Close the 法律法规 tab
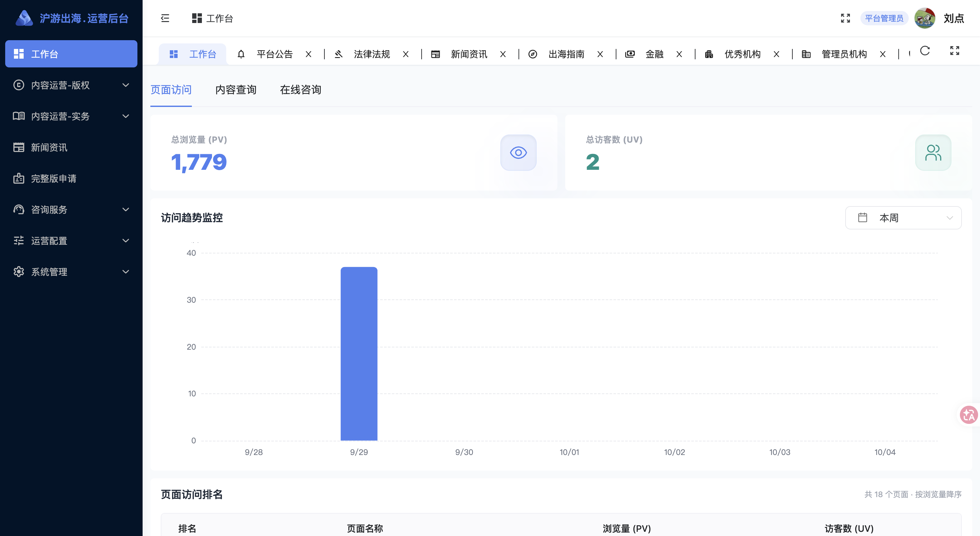The image size is (980, 536). [x=406, y=54]
